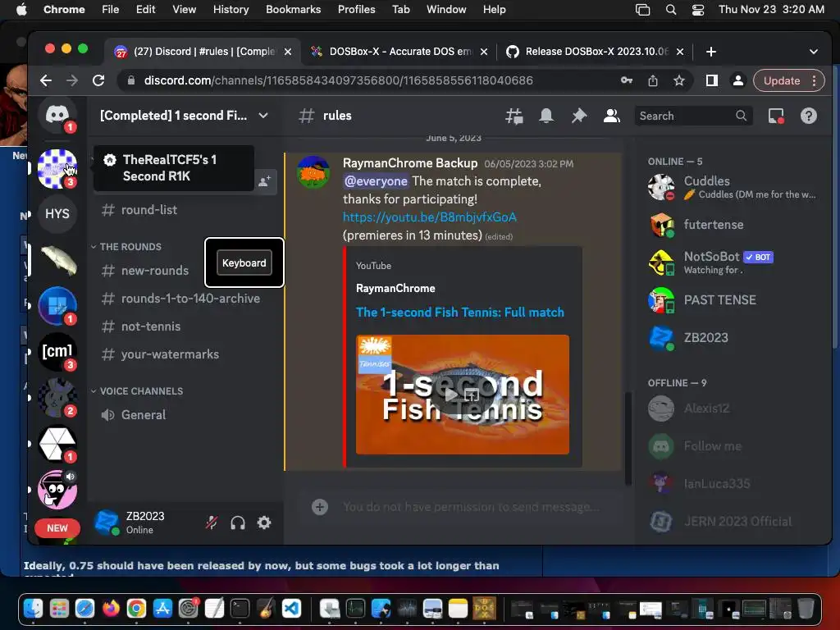This screenshot has width=840, height=630.
Task: Open the fish server icon
Action: click(x=57, y=260)
